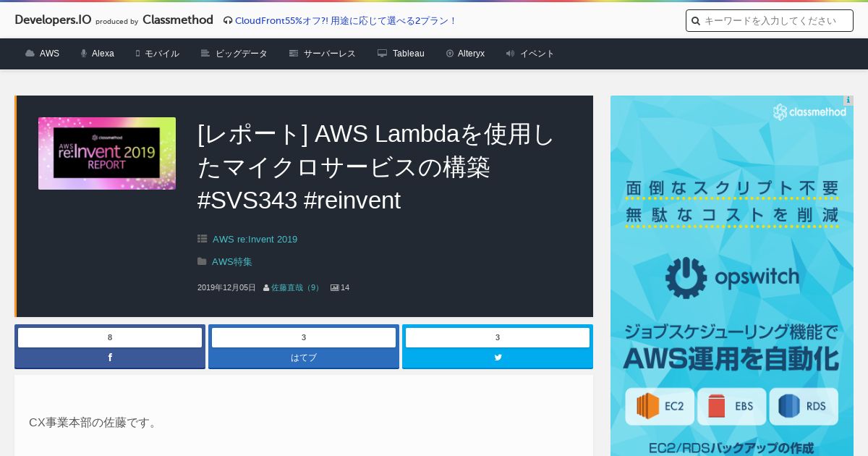The image size is (868, 456).
Task: Open the モバイル menu item
Action: click(x=157, y=54)
